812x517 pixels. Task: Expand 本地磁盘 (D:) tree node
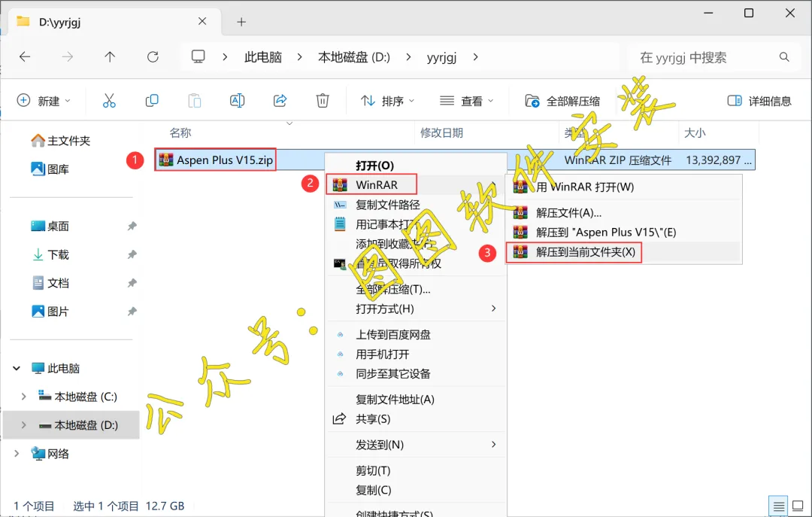(23, 425)
